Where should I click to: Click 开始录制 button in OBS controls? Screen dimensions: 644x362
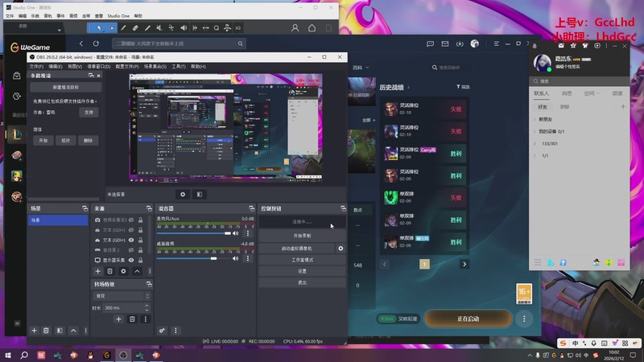point(303,236)
